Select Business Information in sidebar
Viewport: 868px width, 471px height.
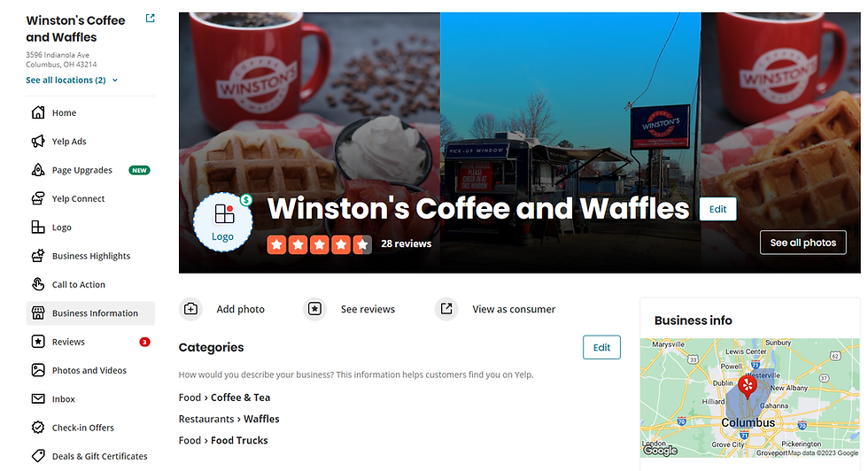[90, 313]
